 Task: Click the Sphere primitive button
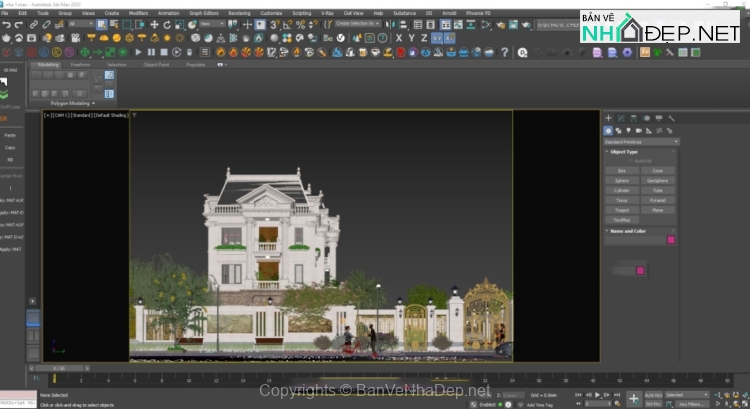(x=622, y=180)
